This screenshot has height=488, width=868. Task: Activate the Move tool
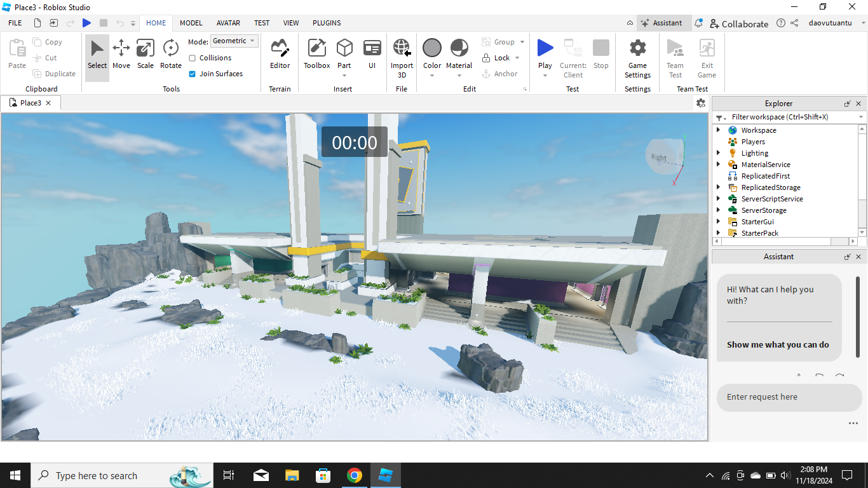coord(121,55)
